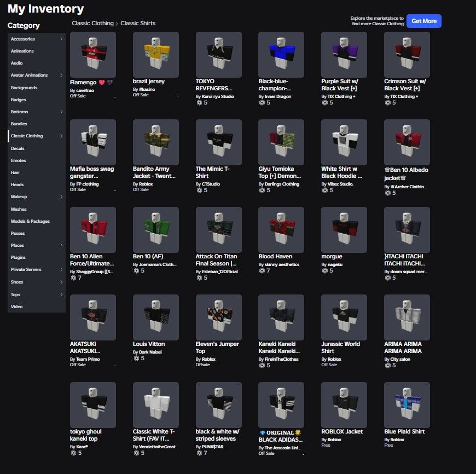Open the morgue shirt thumbnail

click(344, 230)
